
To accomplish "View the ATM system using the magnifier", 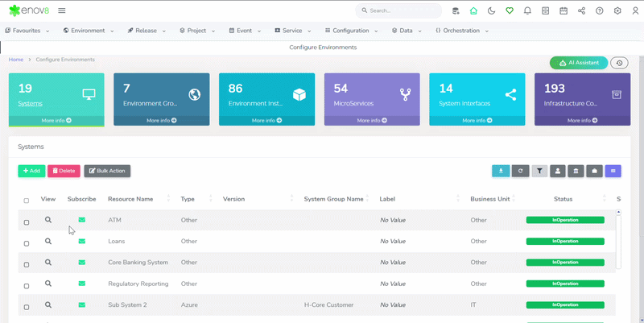I will 48,219.
